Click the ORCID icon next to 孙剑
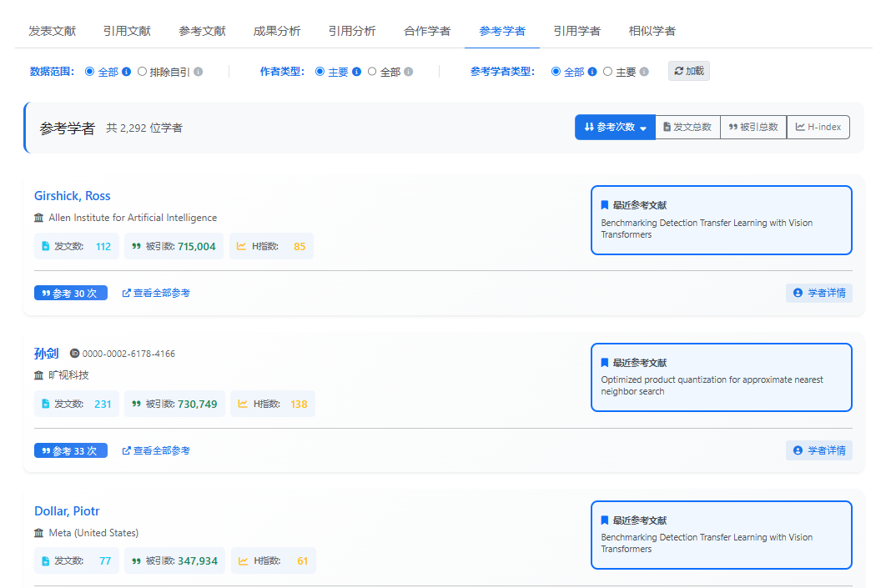Image resolution: width=891 pixels, height=588 pixels. click(75, 354)
